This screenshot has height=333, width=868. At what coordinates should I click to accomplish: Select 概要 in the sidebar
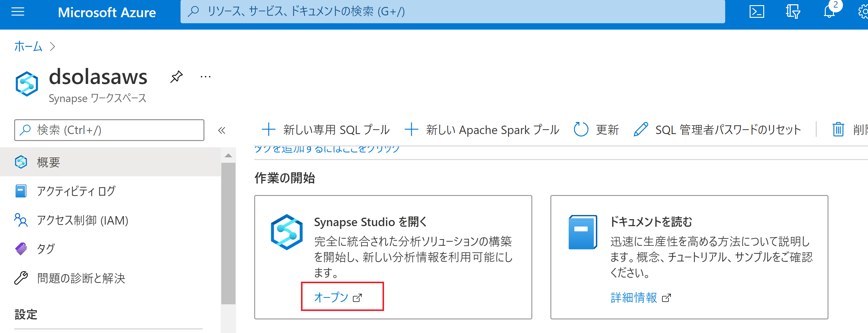pos(49,162)
